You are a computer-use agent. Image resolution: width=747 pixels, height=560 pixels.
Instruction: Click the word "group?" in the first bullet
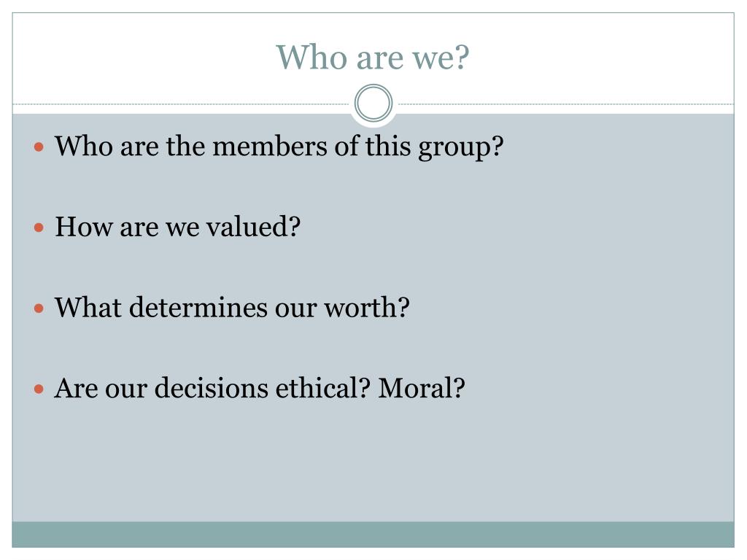(461, 147)
